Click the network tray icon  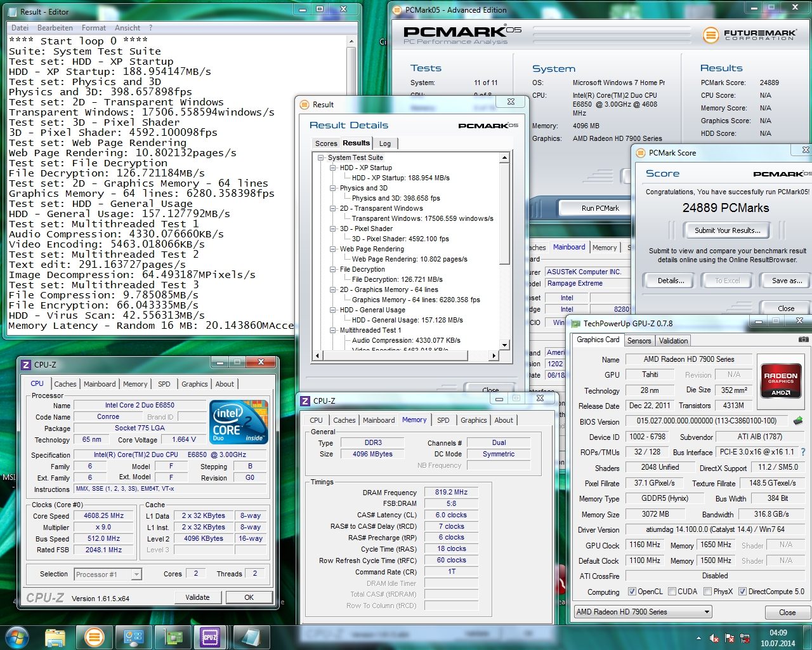click(x=744, y=639)
